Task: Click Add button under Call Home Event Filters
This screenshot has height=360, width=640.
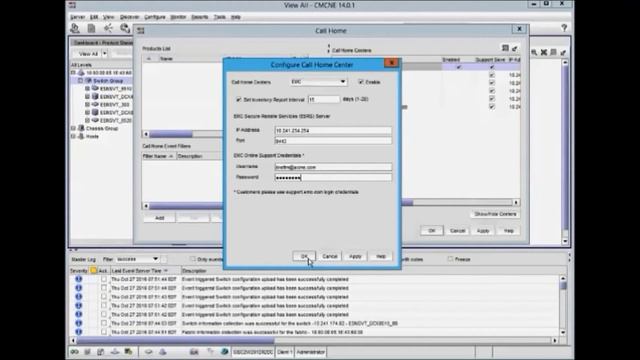Action: pos(159,218)
